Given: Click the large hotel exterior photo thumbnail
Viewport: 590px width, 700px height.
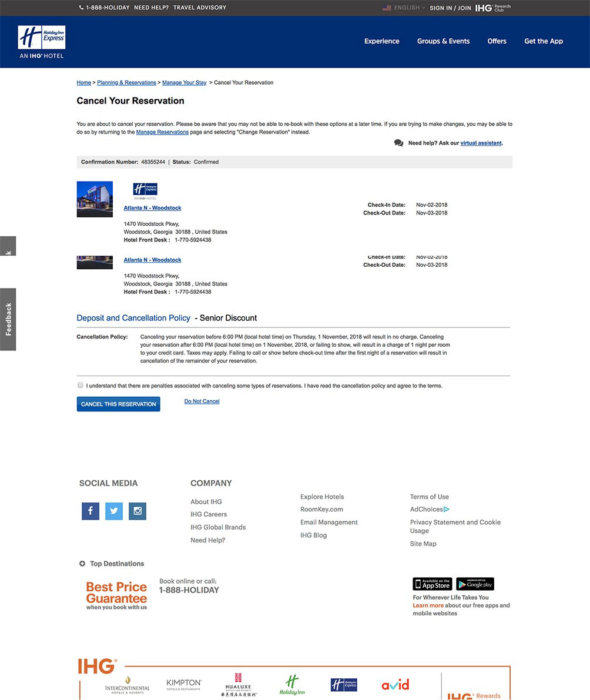Looking at the screenshot, I should tap(95, 199).
